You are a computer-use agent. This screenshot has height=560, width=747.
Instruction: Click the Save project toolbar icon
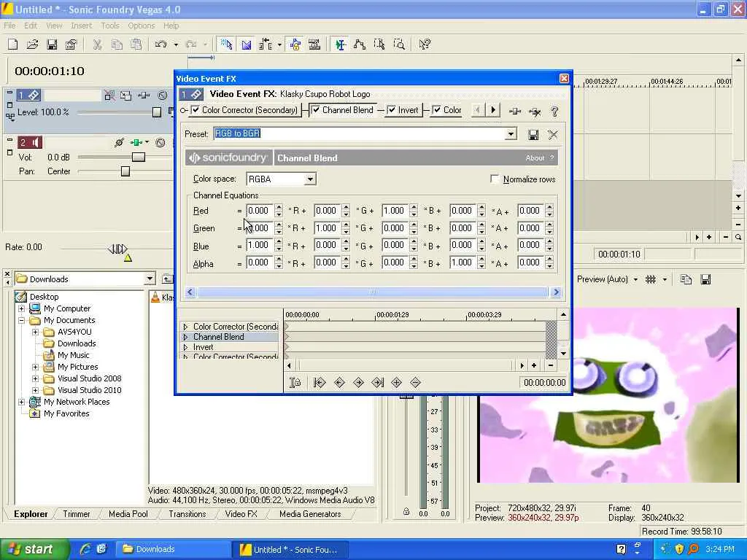coord(52,44)
